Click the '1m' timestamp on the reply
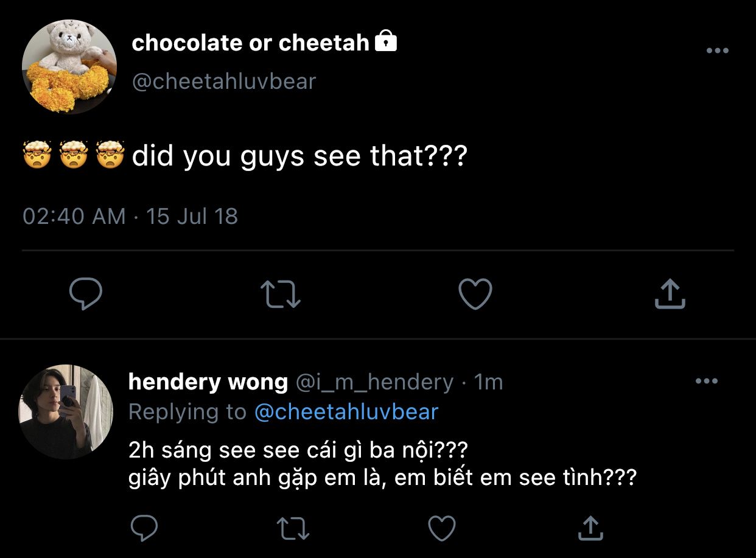This screenshot has width=756, height=558. click(489, 382)
